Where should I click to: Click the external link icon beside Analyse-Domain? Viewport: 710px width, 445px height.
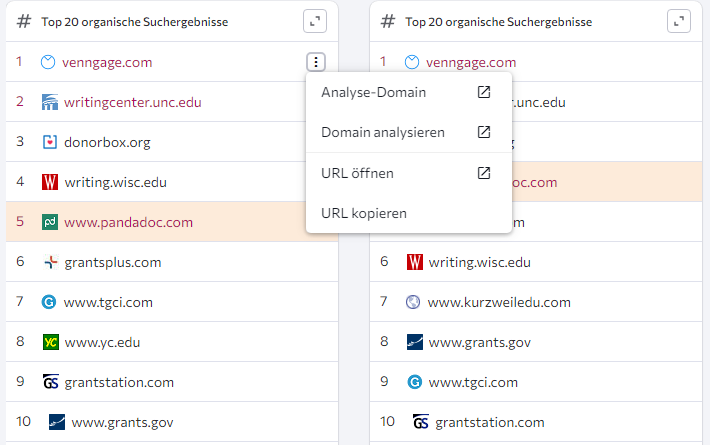[484, 92]
